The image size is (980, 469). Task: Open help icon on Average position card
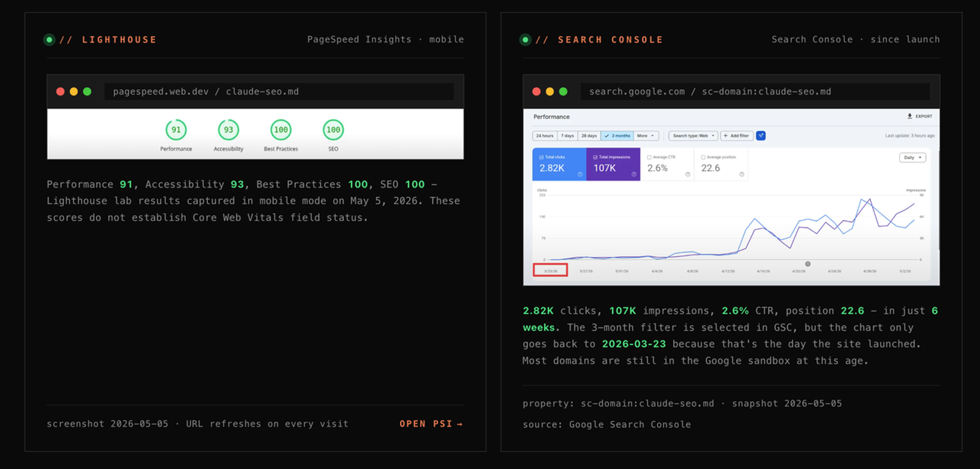point(742,174)
